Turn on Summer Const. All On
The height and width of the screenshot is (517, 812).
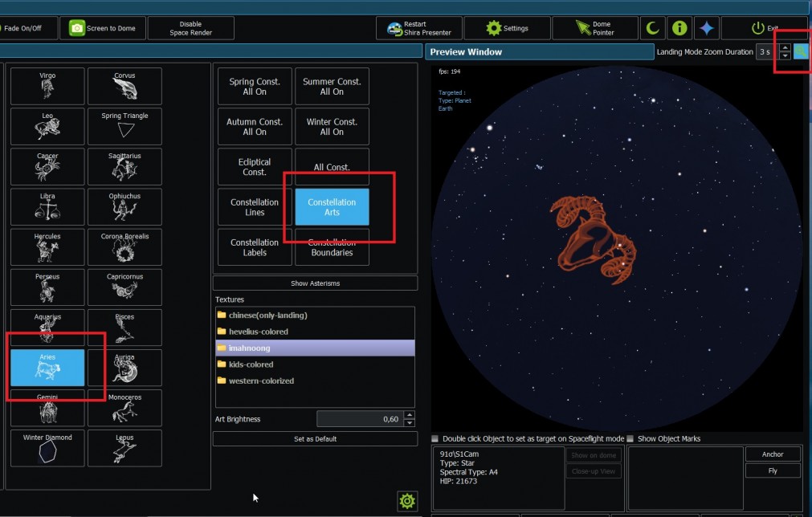click(332, 87)
